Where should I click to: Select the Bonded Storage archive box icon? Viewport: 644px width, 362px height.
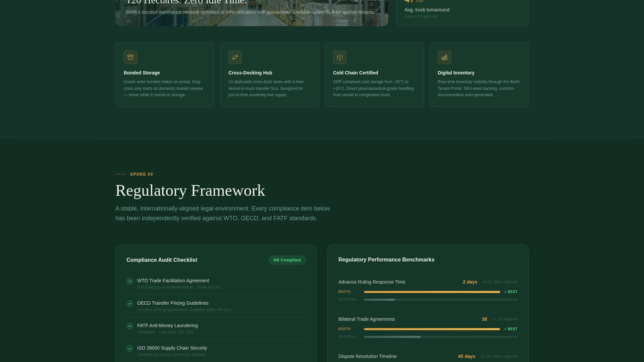[x=130, y=57]
